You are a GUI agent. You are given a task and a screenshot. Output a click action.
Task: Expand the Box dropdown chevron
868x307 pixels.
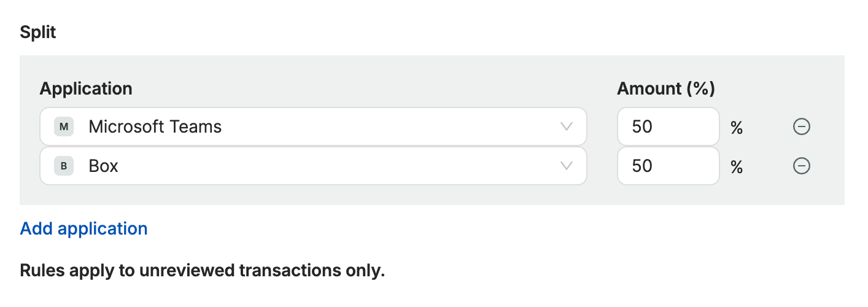tap(567, 166)
